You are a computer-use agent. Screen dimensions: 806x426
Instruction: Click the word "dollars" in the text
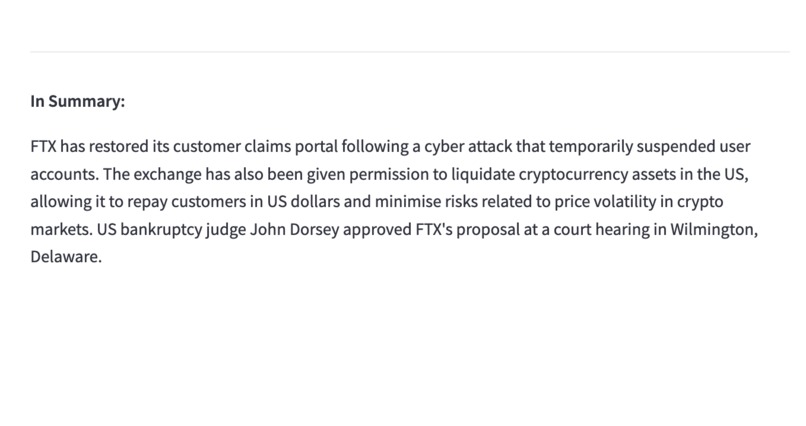313,202
